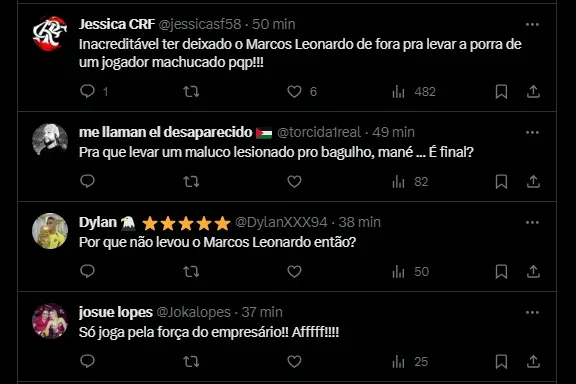This screenshot has height=384, width=576.
Task: Retweet Dylan's post about Marcos Leonardo
Action: 191,272
